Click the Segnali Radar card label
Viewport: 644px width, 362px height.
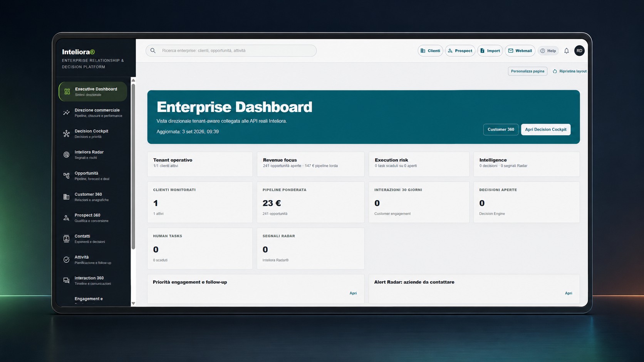(278, 236)
